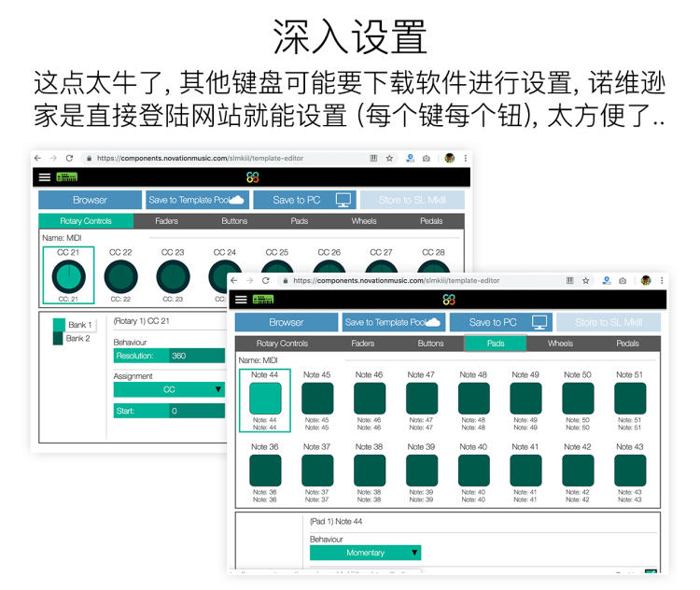Open the Behaviour Momentary dropdown
This screenshot has height=590, width=700.
pos(365,553)
